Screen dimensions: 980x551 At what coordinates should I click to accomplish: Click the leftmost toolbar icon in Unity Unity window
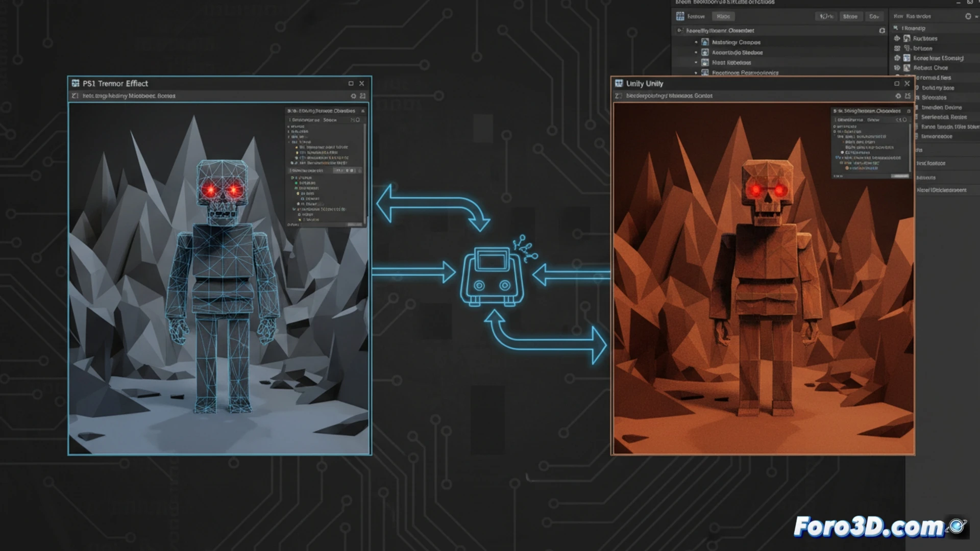tap(618, 96)
